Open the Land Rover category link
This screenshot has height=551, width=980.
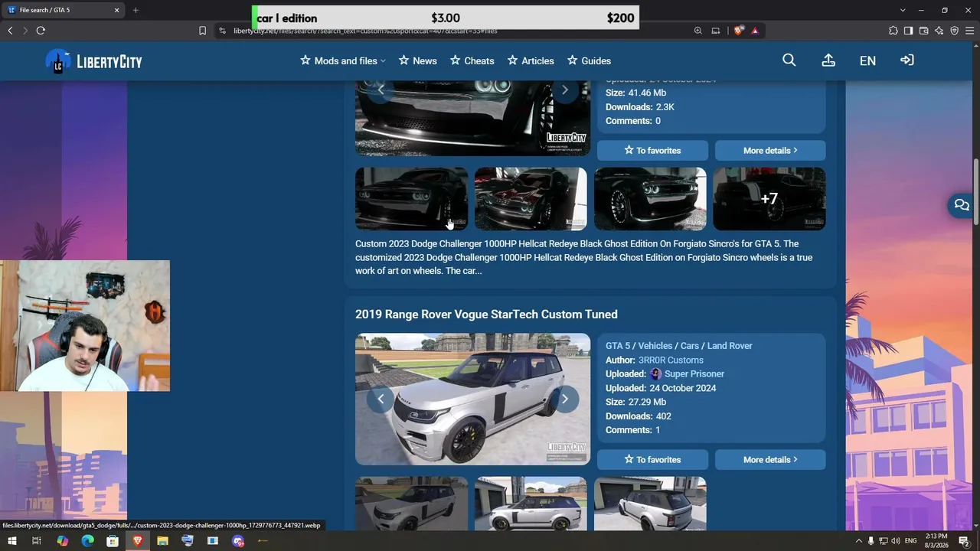coord(730,346)
